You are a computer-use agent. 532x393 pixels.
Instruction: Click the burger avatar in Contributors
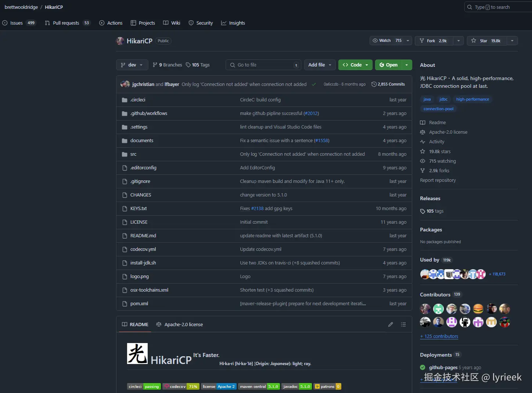click(x=478, y=309)
